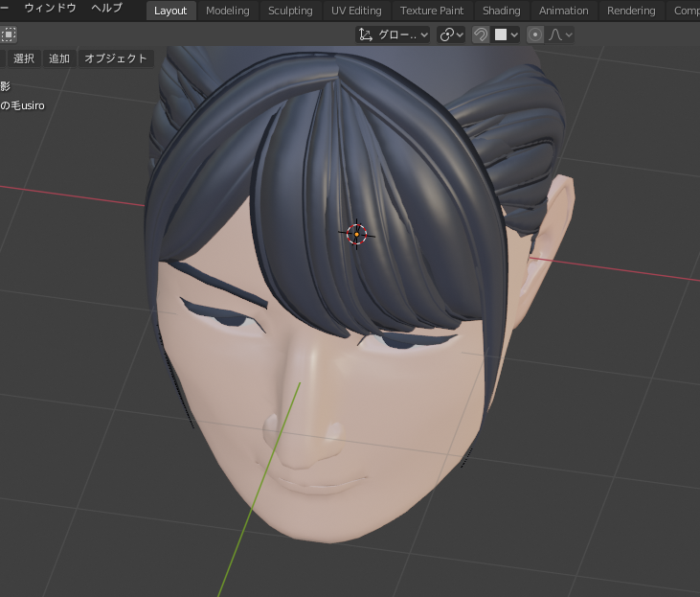Switch to the Rendering workspace tab
Image resolution: width=700 pixels, height=597 pixels.
[631, 11]
